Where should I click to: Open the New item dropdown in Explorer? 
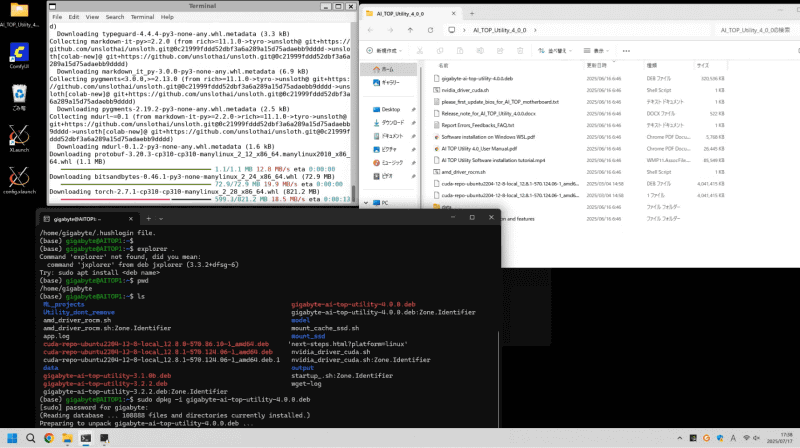pos(384,51)
